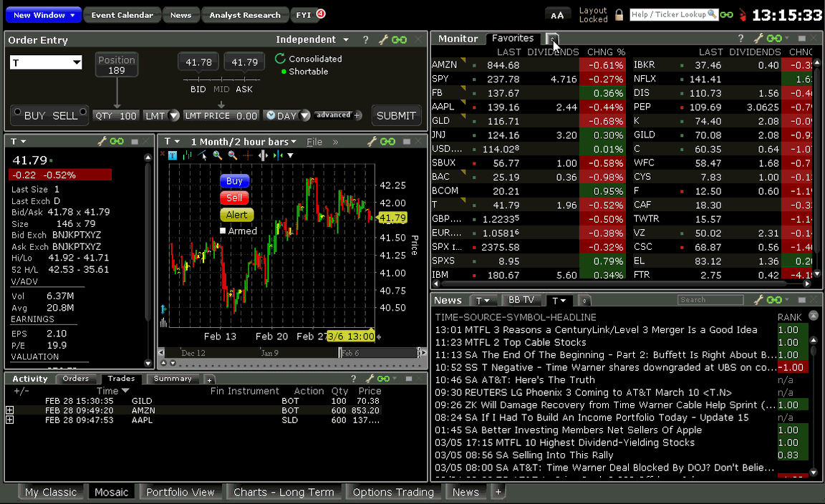Viewport: 825px width, 504px height.
Task: Click the Order Entry help question mark
Action: (366, 40)
